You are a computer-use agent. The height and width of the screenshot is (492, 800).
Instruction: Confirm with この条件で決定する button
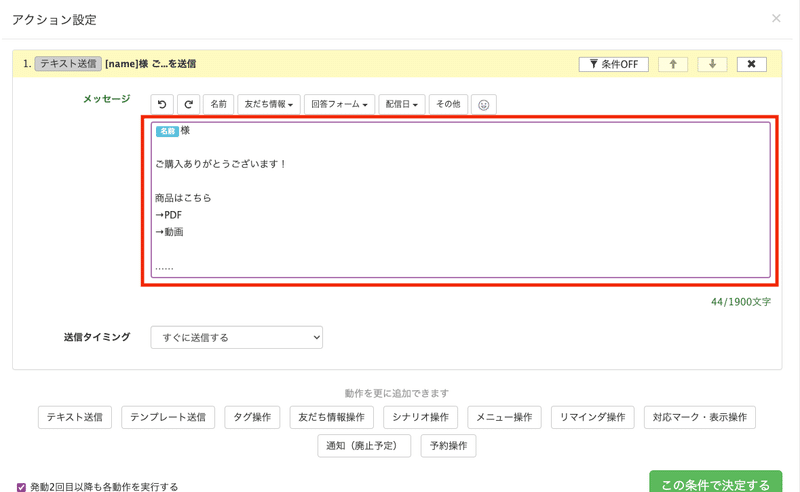[x=715, y=482]
